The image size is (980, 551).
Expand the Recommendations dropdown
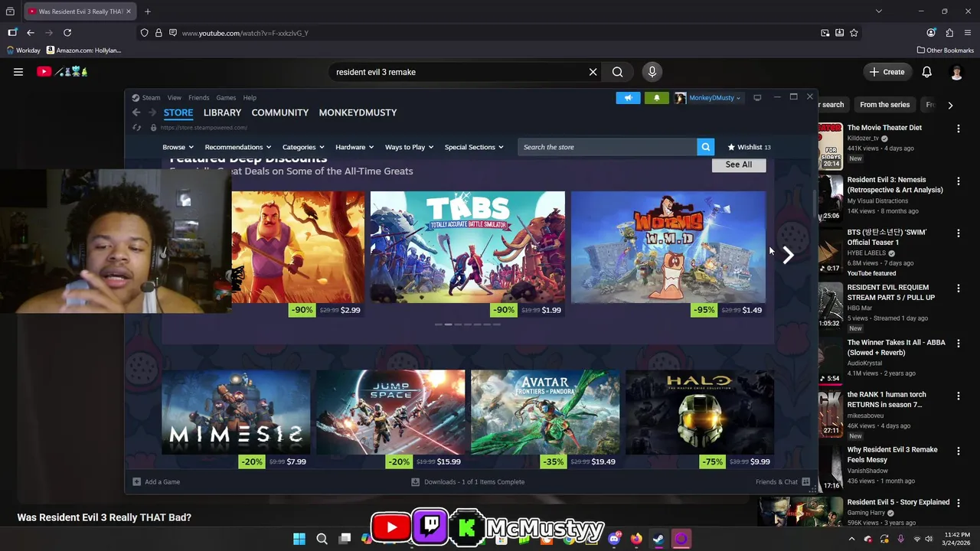[x=238, y=147]
